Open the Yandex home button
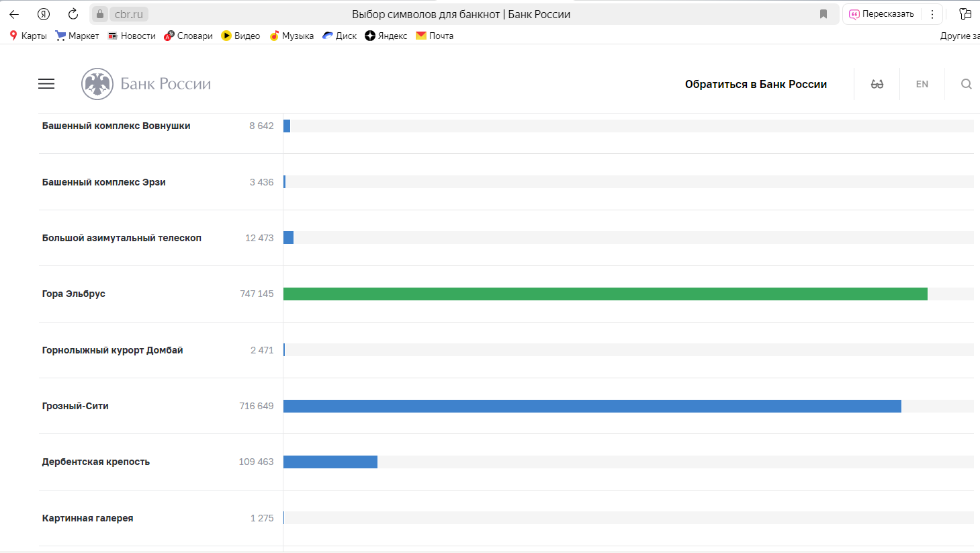Image resolution: width=980 pixels, height=553 pixels. coord(44,14)
